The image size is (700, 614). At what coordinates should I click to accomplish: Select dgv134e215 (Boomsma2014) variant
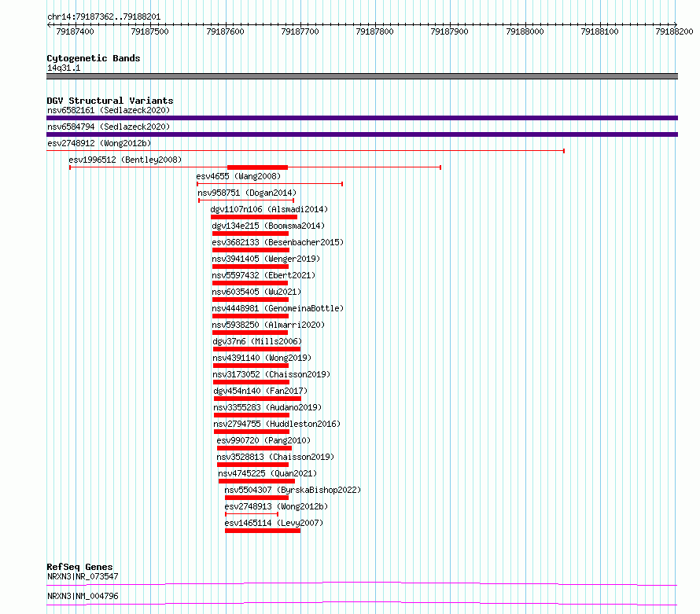tap(268, 226)
